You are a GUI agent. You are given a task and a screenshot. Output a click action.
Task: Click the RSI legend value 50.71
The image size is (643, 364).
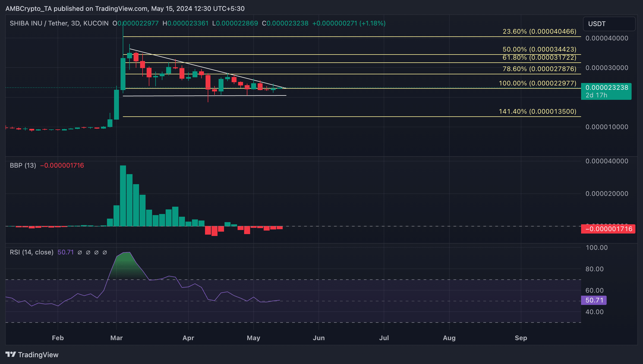[x=66, y=252]
